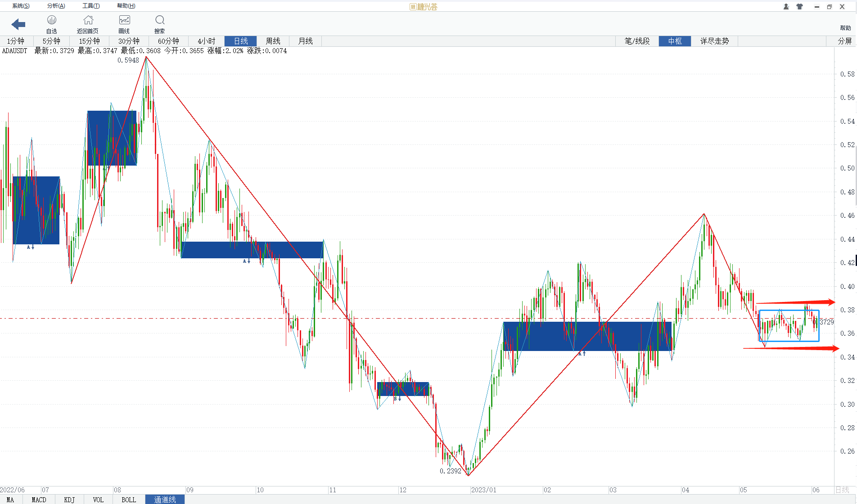Click the 0.5948 peak price label
The width and height of the screenshot is (857, 504).
(128, 60)
